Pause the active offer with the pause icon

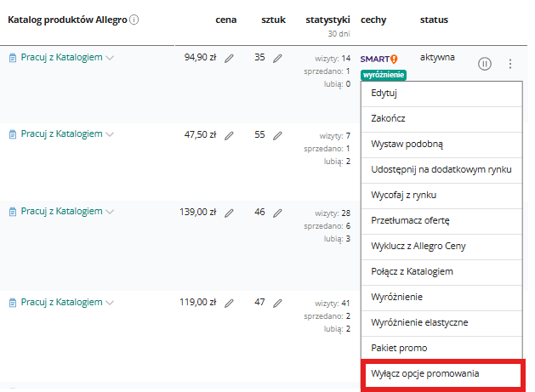coord(485,64)
